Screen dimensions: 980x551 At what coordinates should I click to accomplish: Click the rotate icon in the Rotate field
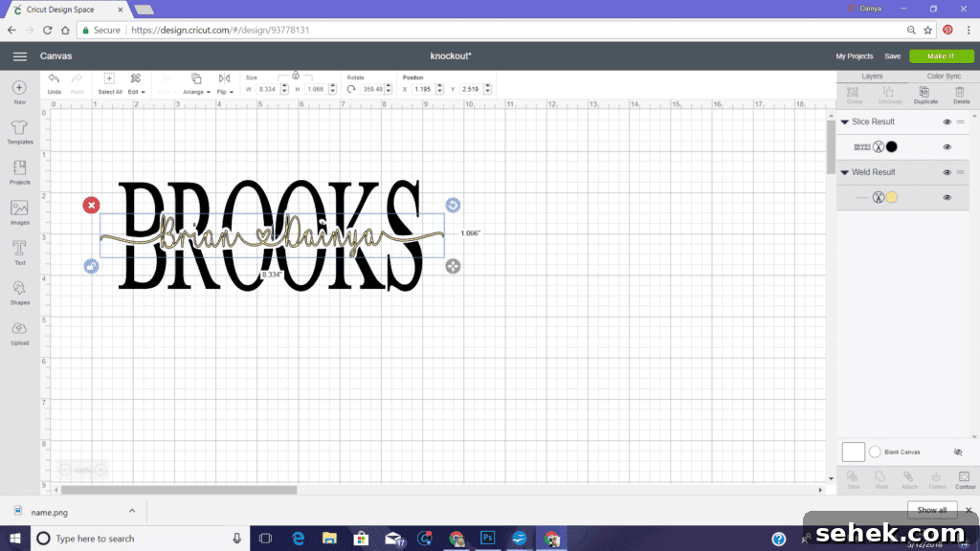pos(351,89)
